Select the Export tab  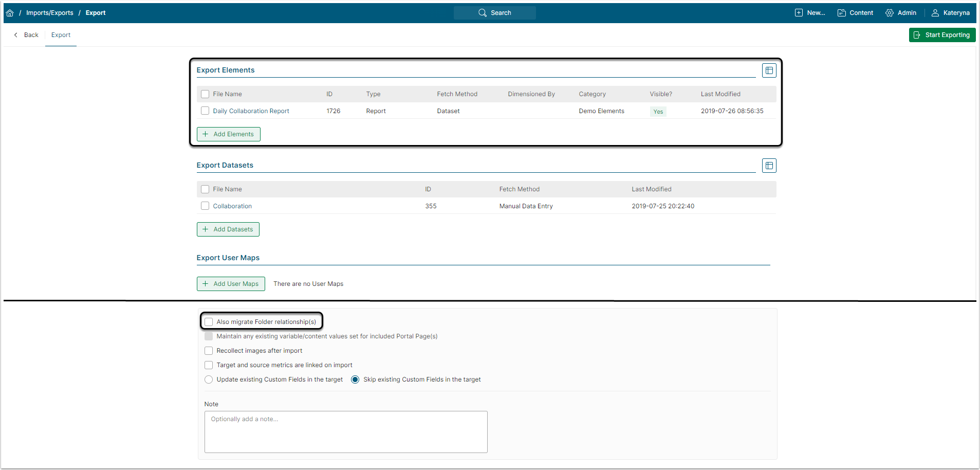pos(61,35)
